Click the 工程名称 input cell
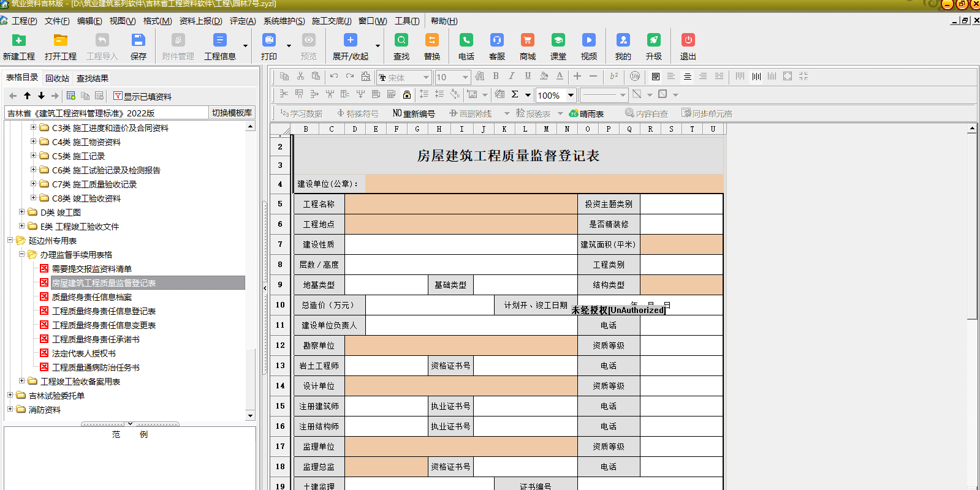This screenshot has width=980, height=490. 461,204
